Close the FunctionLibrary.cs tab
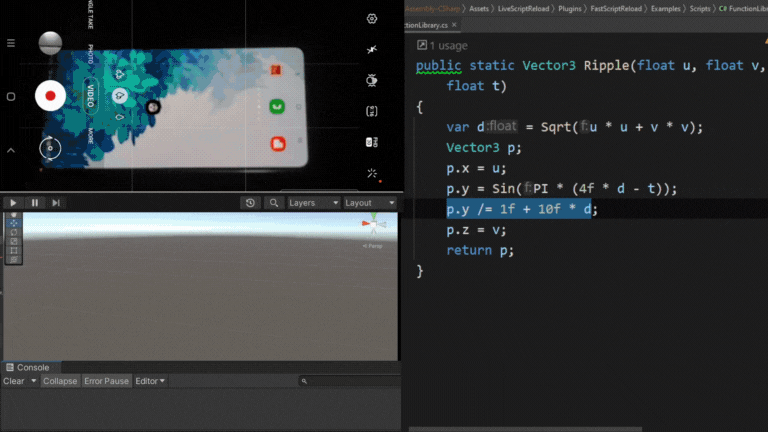Image resolution: width=768 pixels, height=432 pixels. point(454,25)
